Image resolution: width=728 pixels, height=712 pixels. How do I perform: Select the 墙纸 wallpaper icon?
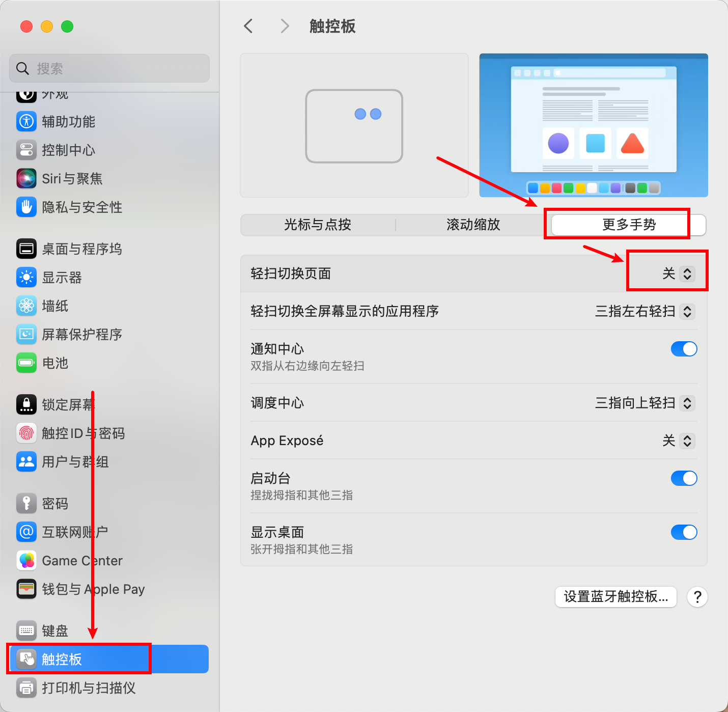pos(26,306)
